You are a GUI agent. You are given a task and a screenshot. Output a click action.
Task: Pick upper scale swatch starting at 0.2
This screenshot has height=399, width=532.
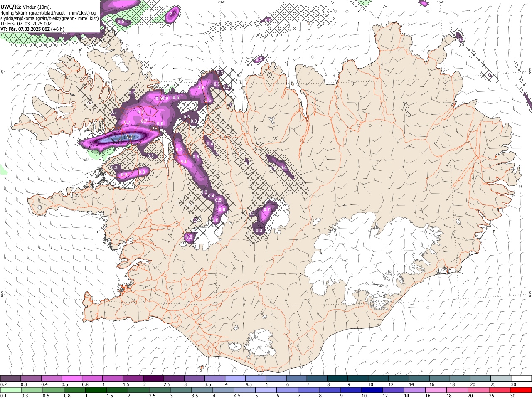pyautogui.click(x=10, y=379)
